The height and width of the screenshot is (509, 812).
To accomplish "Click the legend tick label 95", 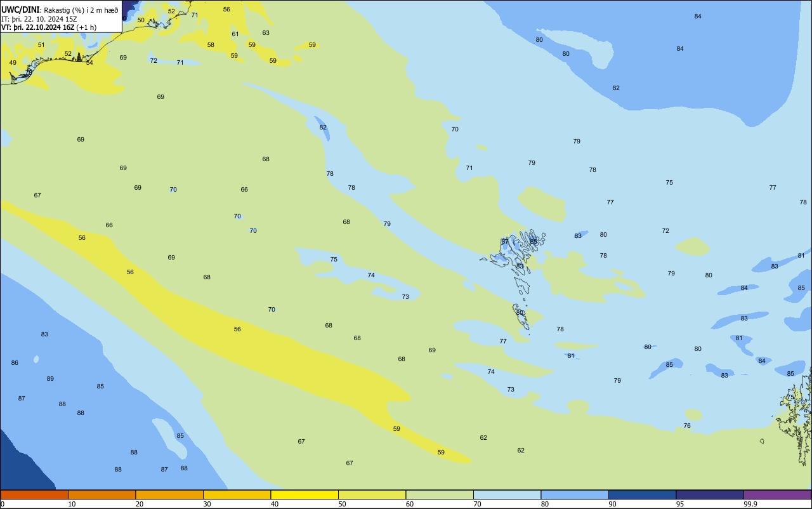I will 679,504.
